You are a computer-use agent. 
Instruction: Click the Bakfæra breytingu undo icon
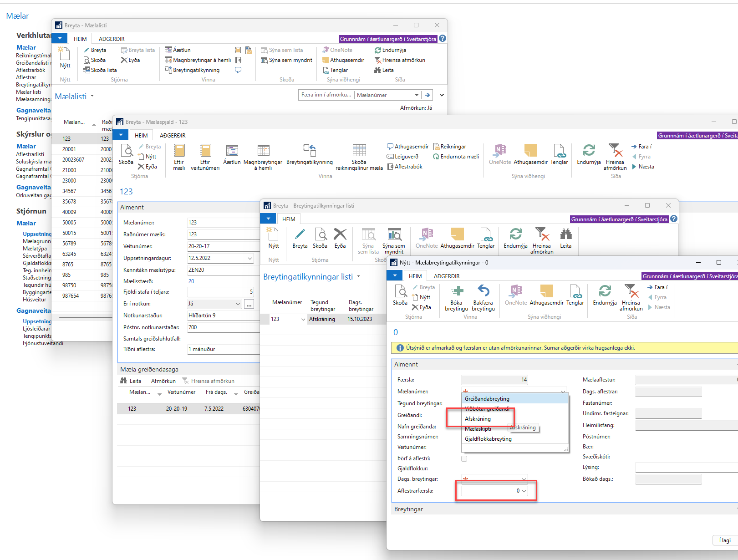(483, 291)
